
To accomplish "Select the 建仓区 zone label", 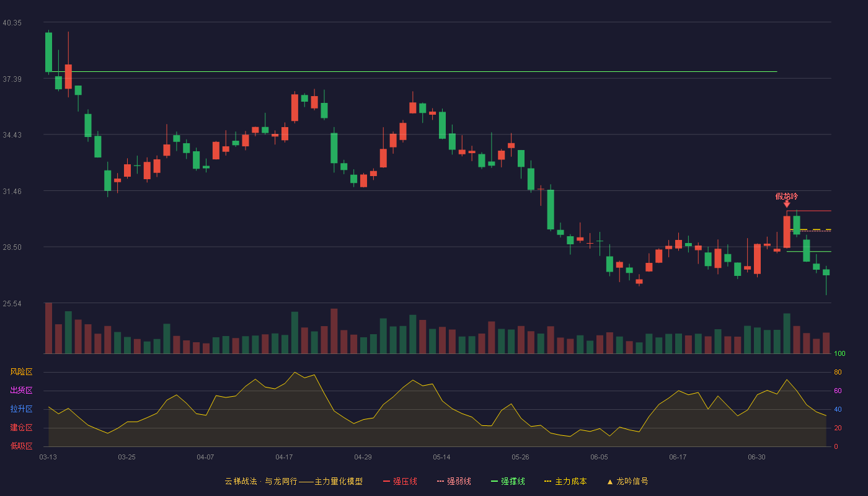I will (x=21, y=428).
